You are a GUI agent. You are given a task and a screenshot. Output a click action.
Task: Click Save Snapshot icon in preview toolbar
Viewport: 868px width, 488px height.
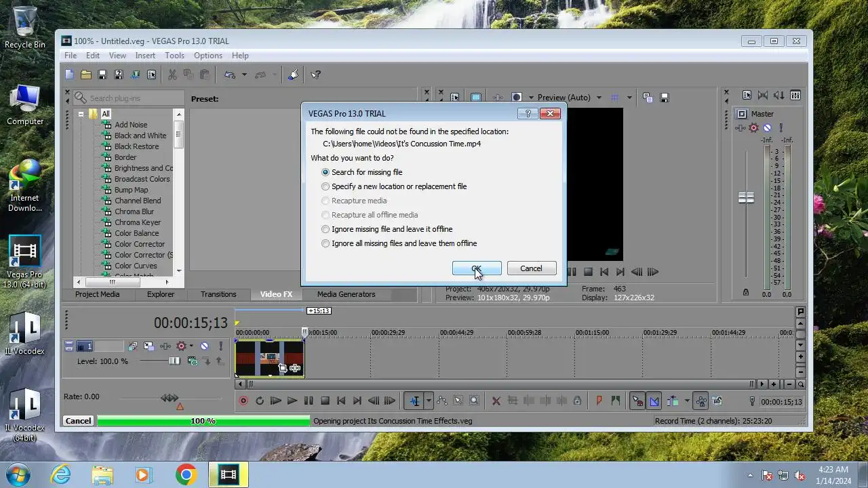665,98
